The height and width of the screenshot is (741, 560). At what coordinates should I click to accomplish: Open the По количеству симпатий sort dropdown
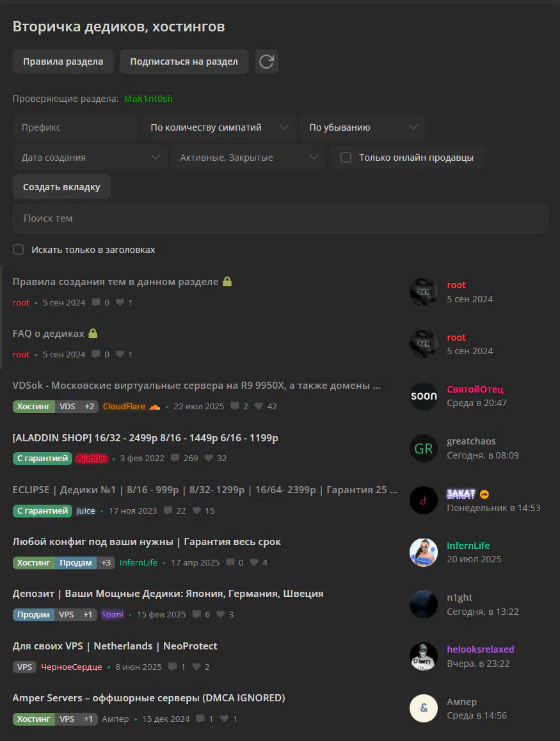point(219,127)
